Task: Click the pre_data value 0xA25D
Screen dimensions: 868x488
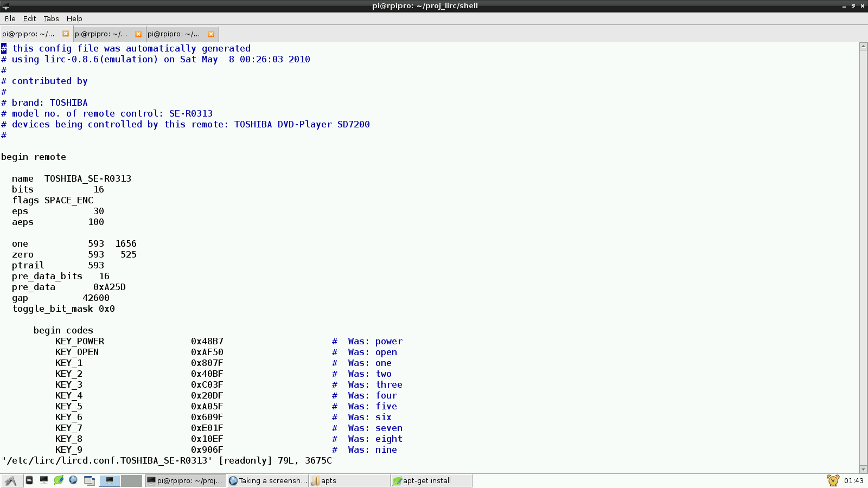Action: (x=110, y=287)
